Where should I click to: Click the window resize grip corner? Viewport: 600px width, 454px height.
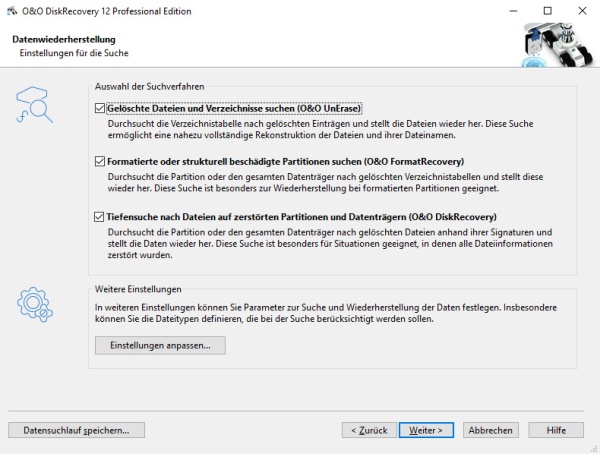pyautogui.click(x=594, y=449)
